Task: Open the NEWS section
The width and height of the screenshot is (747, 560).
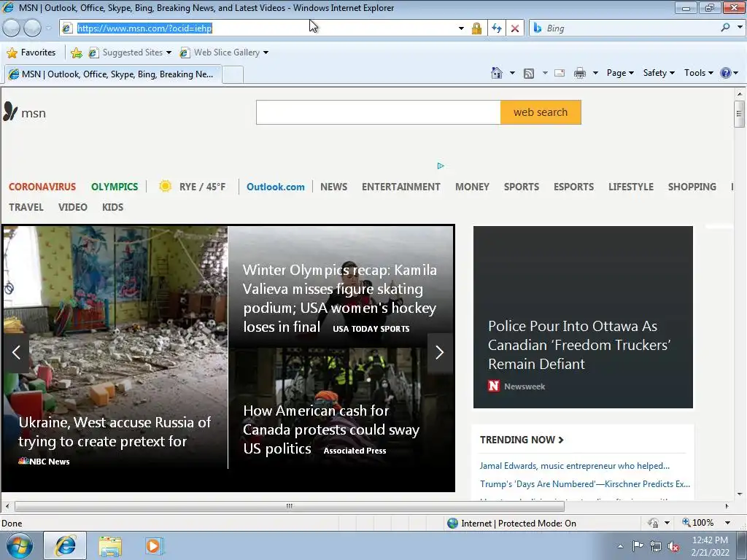Action: pyautogui.click(x=333, y=187)
